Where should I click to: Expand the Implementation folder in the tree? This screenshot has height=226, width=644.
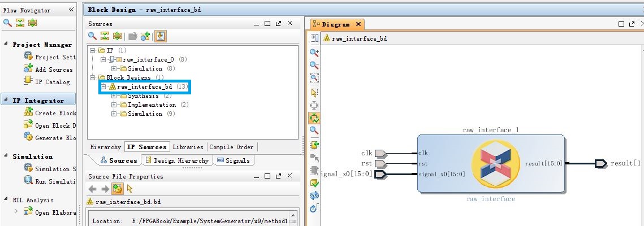(x=114, y=105)
